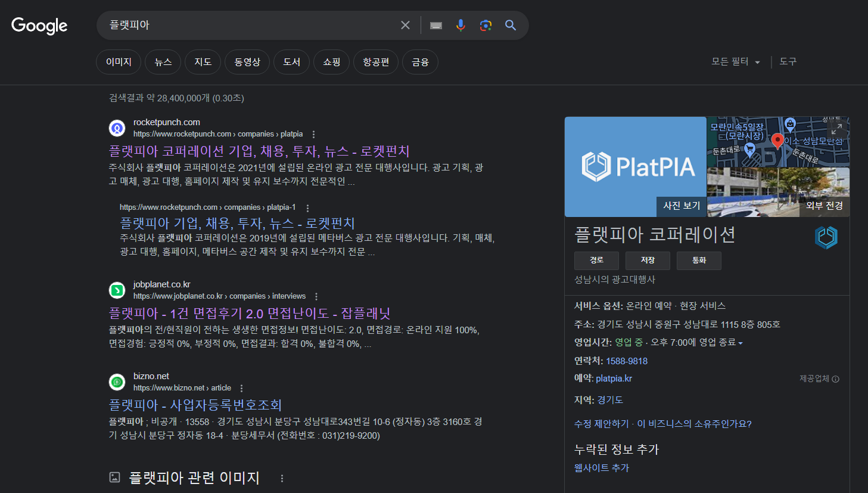Clear the search box with X icon
Viewport: 868px width, 493px height.
click(x=405, y=25)
